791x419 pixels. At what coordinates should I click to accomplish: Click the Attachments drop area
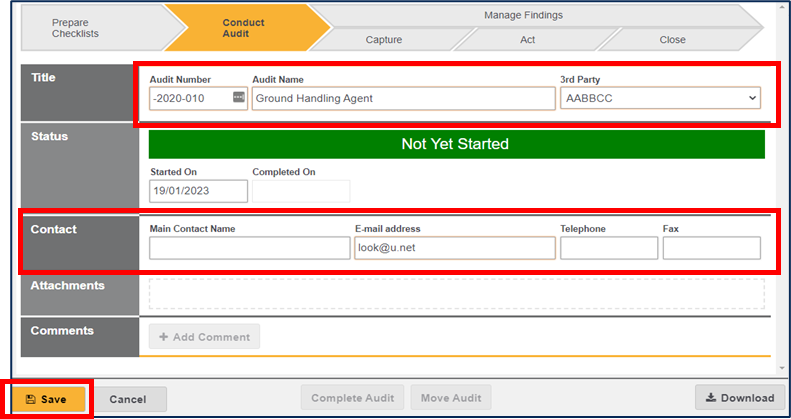tap(456, 293)
